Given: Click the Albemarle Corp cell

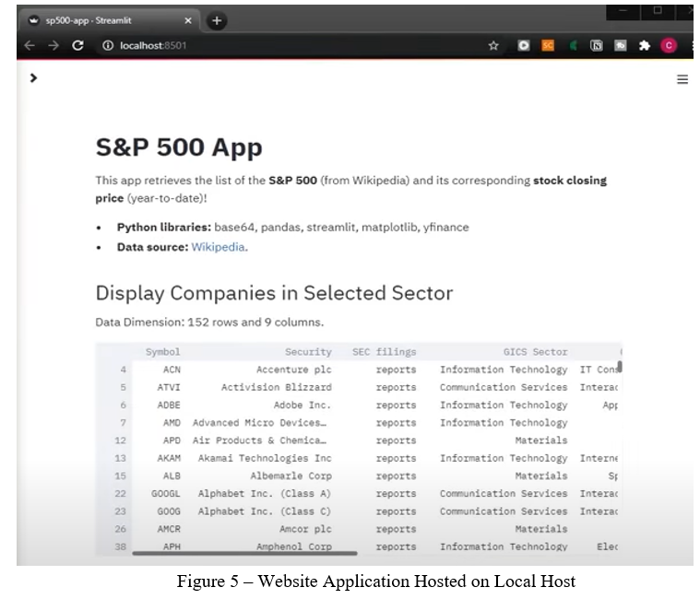Looking at the screenshot, I should 291,476.
